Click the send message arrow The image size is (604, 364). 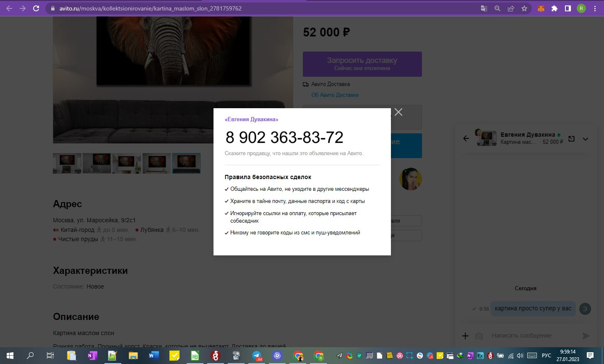(x=586, y=335)
